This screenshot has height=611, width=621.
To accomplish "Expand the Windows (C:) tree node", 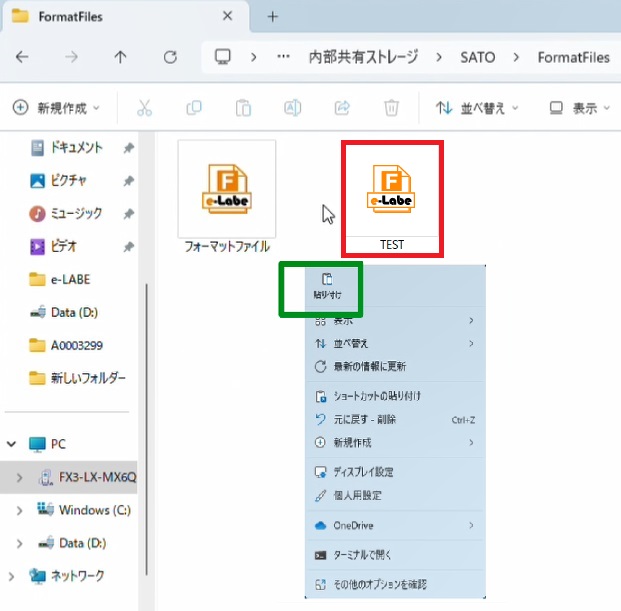I will [20, 511].
